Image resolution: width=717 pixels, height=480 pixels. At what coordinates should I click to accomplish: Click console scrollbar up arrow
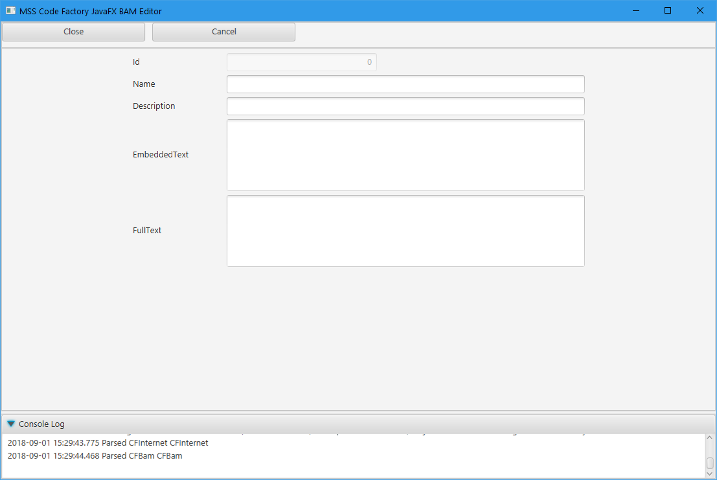pyautogui.click(x=710, y=438)
